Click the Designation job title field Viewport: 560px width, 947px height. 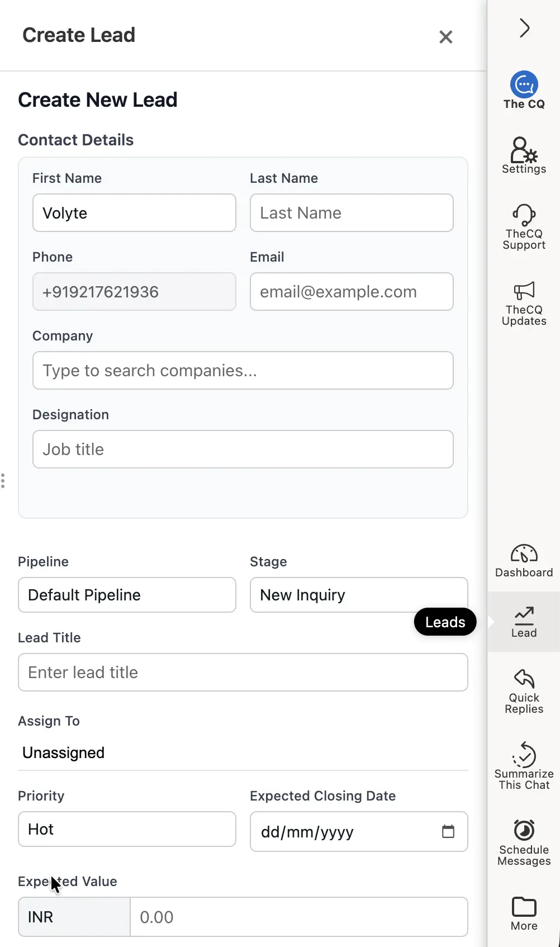[243, 449]
